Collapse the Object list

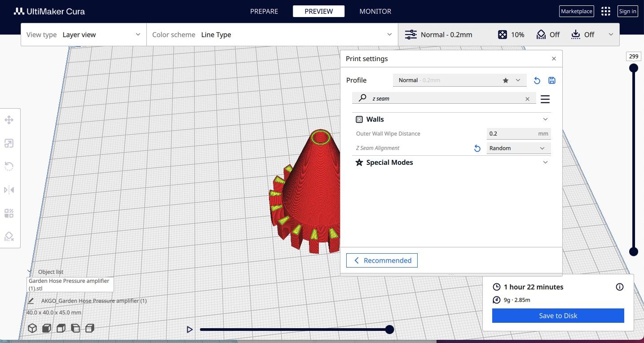(30, 272)
